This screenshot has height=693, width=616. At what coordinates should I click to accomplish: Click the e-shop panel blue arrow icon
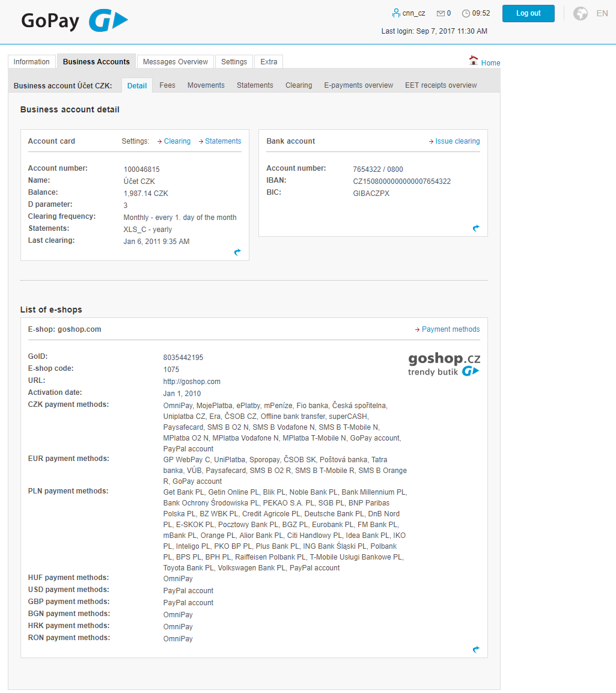click(x=476, y=649)
